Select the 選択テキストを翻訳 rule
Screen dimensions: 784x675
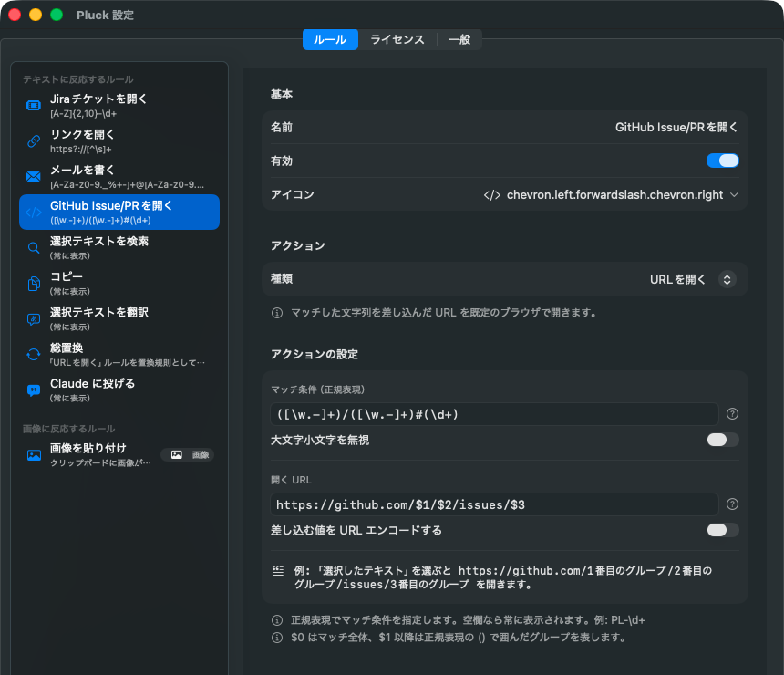(x=119, y=318)
